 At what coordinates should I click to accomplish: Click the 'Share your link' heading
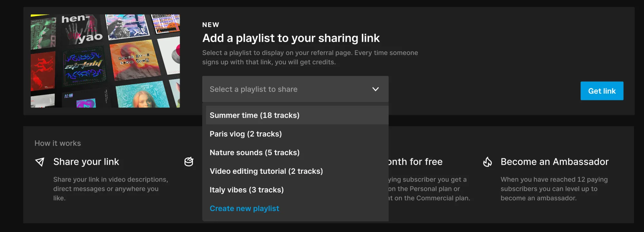(86, 162)
